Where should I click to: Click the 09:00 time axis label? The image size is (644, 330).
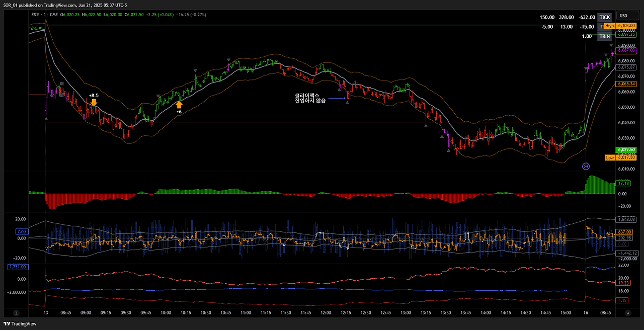pyautogui.click(x=86, y=312)
